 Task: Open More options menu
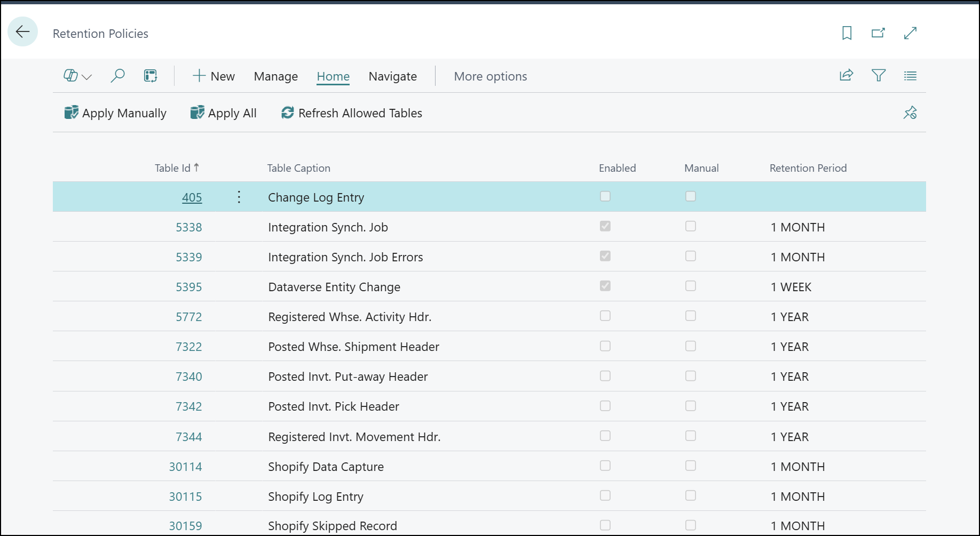(x=490, y=76)
